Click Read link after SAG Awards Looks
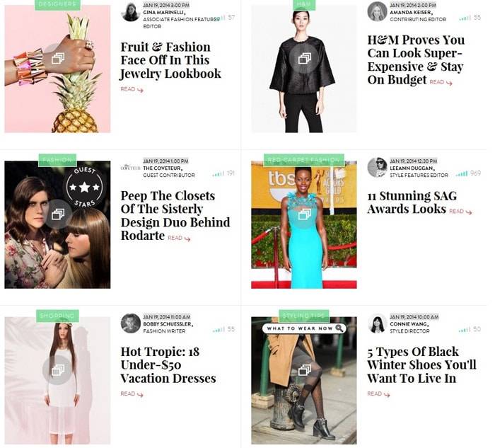The height and width of the screenshot is (448, 495). [460, 212]
